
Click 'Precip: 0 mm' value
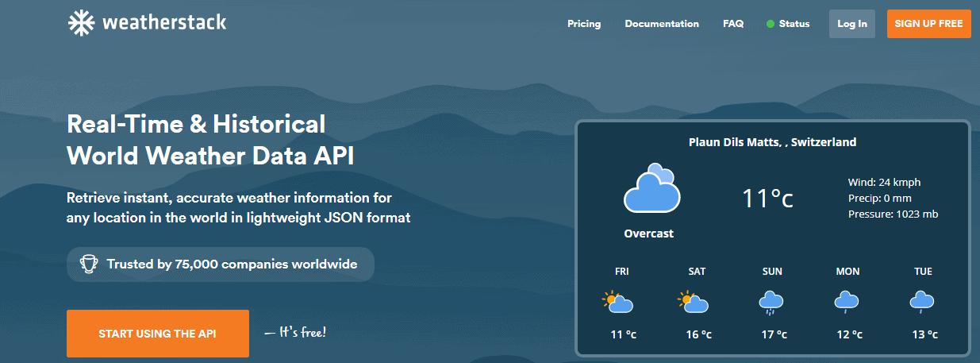(880, 199)
